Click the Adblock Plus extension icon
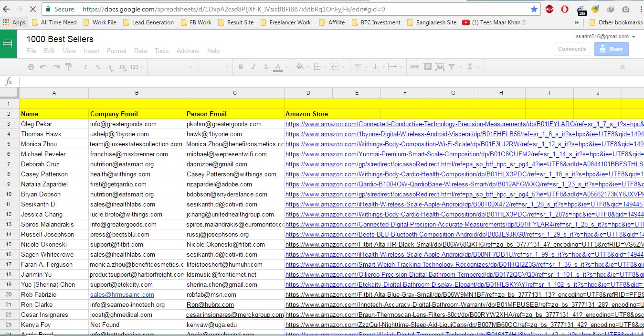This screenshot has width=644, height=336. click(549, 9)
